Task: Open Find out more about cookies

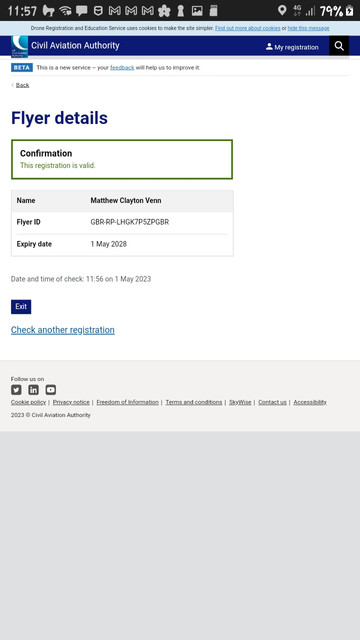Action: [248, 28]
